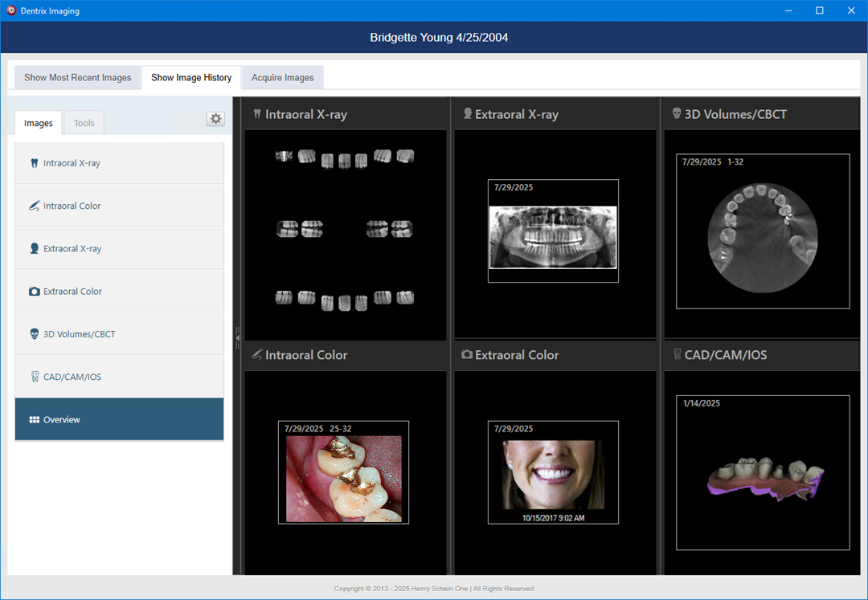
Task: Click the grid icon beside Overview
Action: coord(35,420)
